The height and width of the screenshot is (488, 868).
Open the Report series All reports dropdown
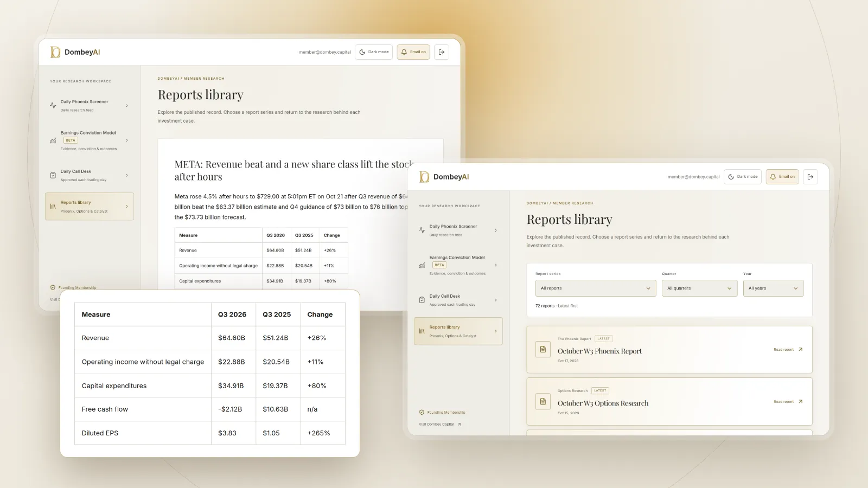(x=596, y=288)
